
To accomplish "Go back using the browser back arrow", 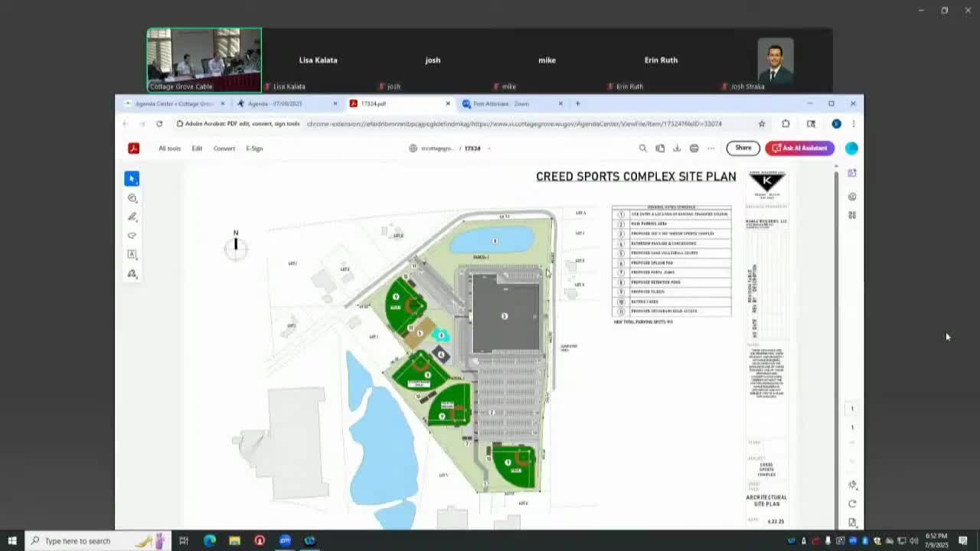I will (126, 124).
